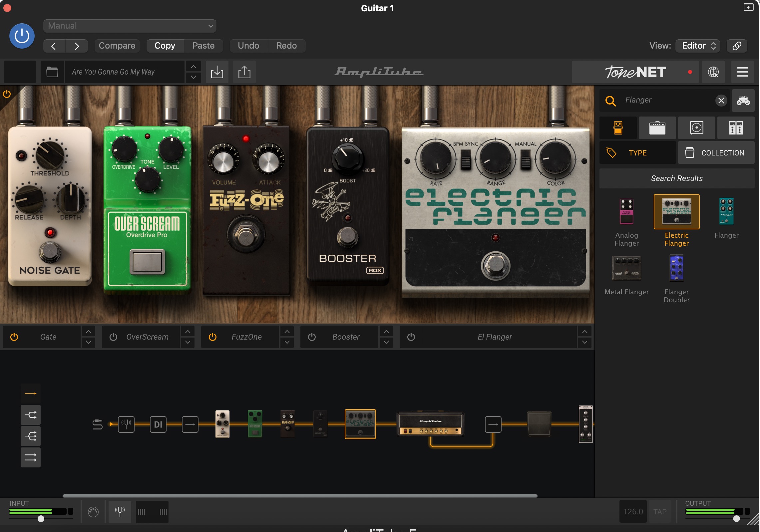This screenshot has width=760, height=532.
Task: Adjust the OUTPUT level slider
Action: click(x=718, y=519)
